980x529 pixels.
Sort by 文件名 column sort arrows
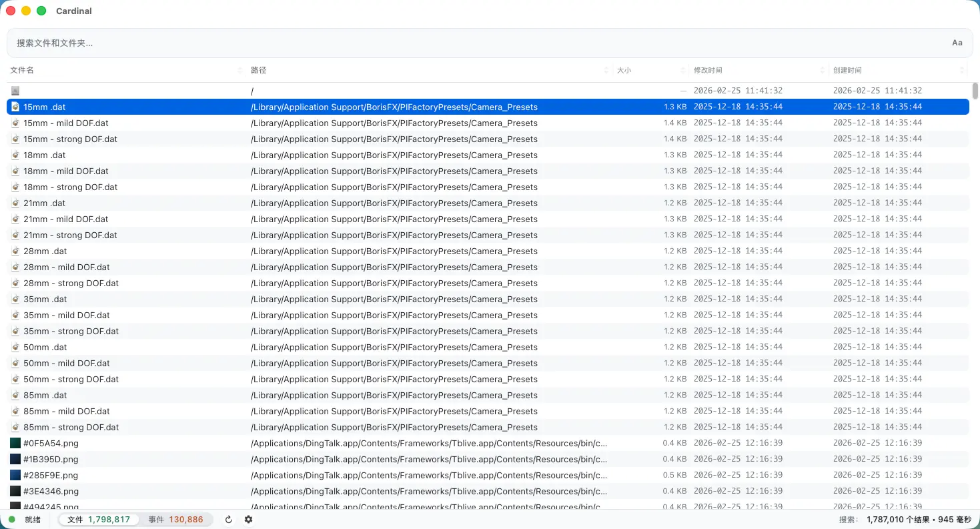pyautogui.click(x=240, y=70)
